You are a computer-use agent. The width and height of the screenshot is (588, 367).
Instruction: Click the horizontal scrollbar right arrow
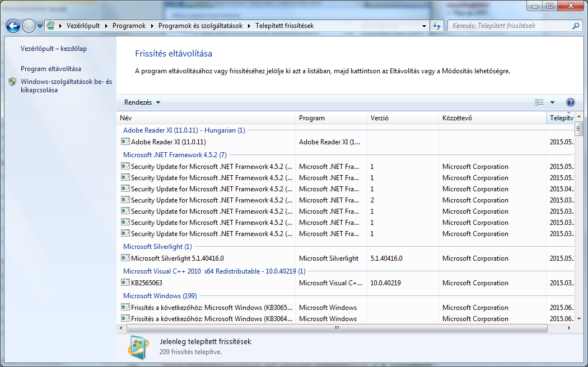click(x=570, y=328)
